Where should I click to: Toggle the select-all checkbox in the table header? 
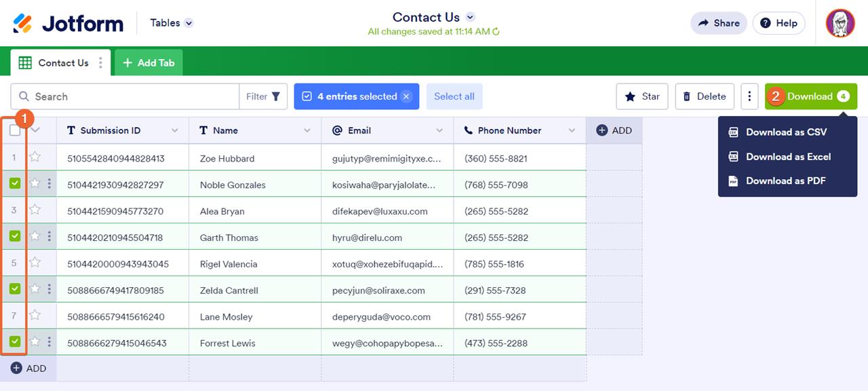tap(15, 130)
